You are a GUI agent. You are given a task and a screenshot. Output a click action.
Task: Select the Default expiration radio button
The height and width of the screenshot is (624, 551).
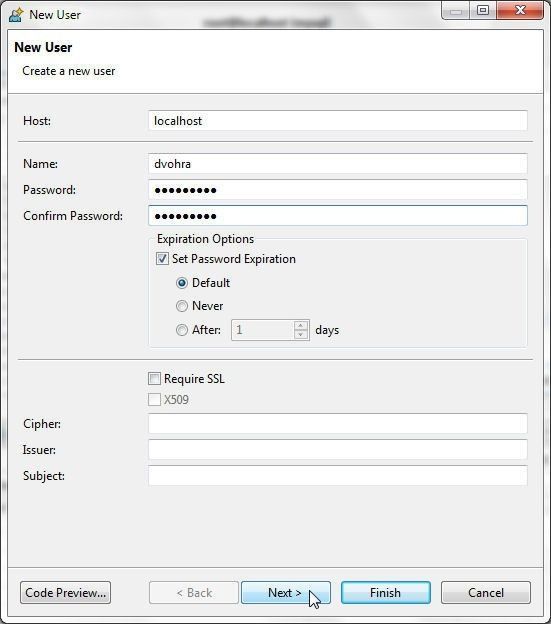click(x=182, y=283)
